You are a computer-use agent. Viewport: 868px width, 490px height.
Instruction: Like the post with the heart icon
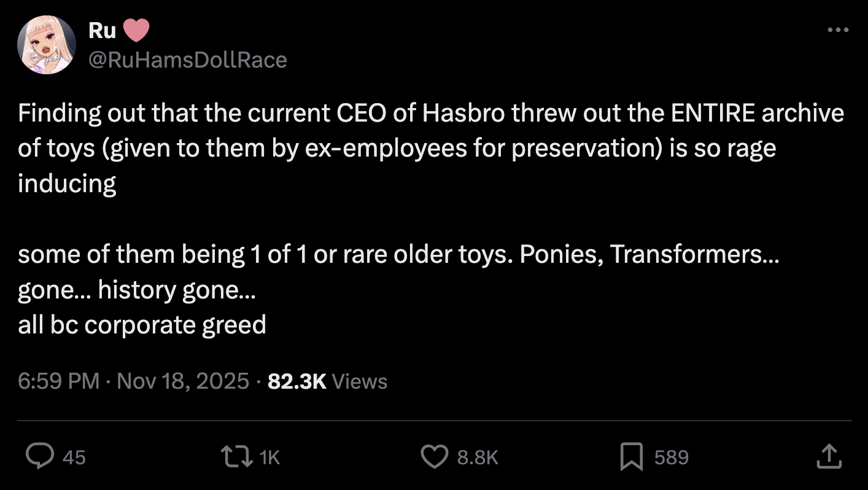coord(435,456)
